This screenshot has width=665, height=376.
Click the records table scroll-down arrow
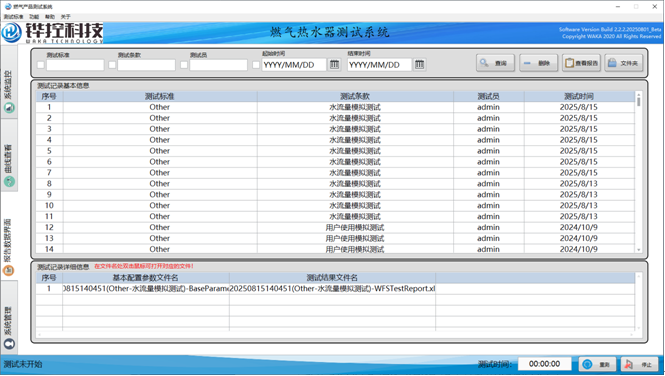point(639,250)
